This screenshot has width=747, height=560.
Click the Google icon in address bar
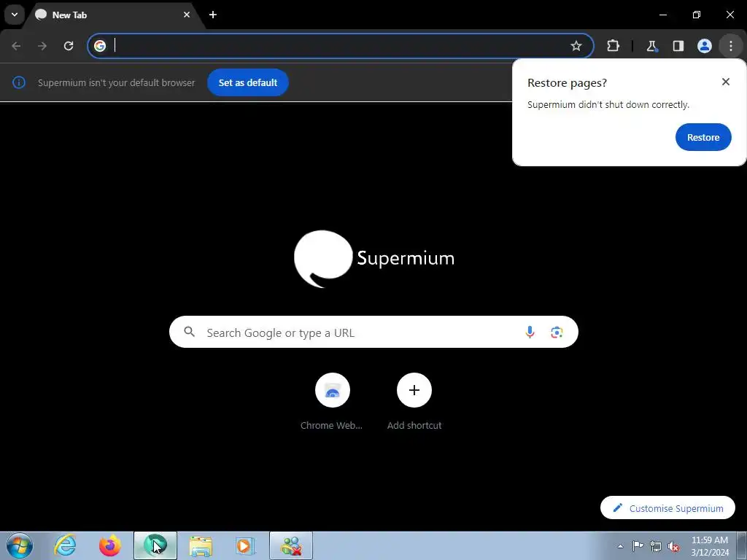(99, 46)
